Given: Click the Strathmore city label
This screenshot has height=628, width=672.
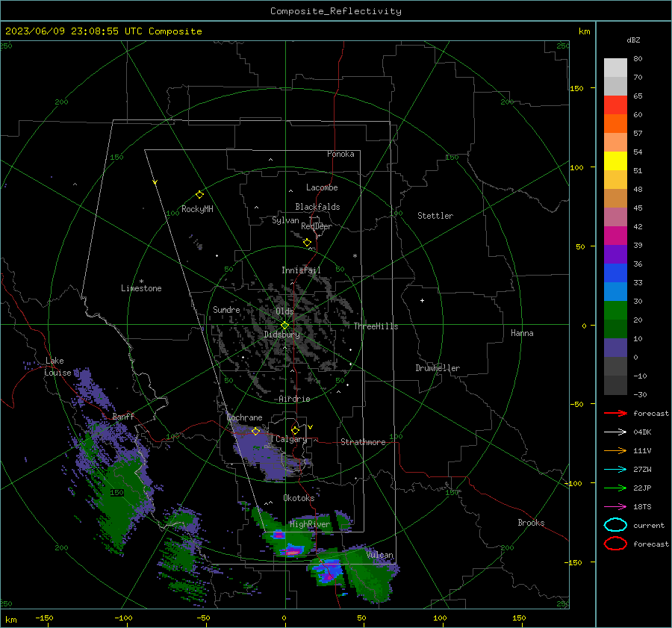Looking at the screenshot, I should [x=363, y=442].
